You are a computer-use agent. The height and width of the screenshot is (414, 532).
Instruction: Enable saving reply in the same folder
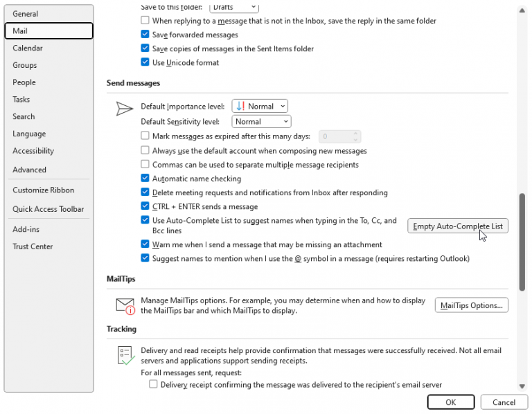[145, 20]
